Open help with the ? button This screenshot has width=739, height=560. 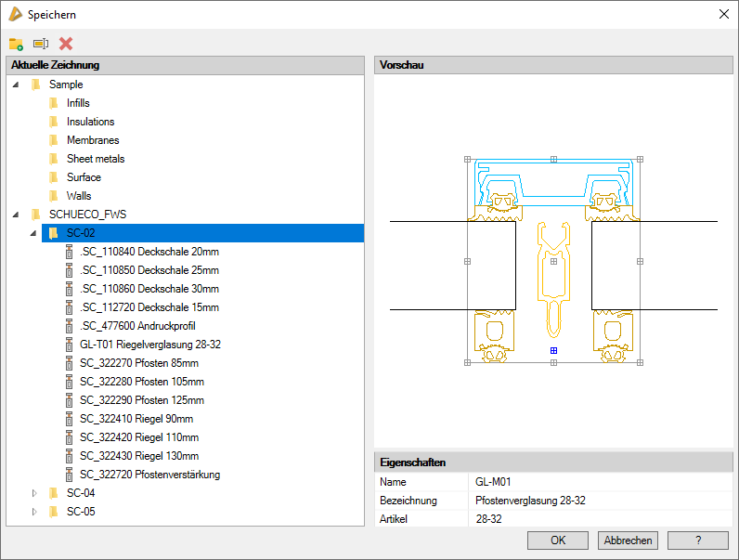pyautogui.click(x=697, y=540)
